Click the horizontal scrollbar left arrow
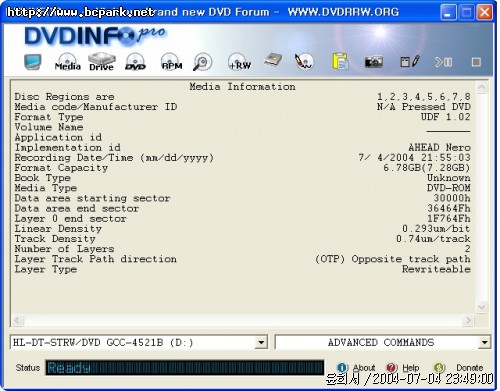 click(x=17, y=320)
